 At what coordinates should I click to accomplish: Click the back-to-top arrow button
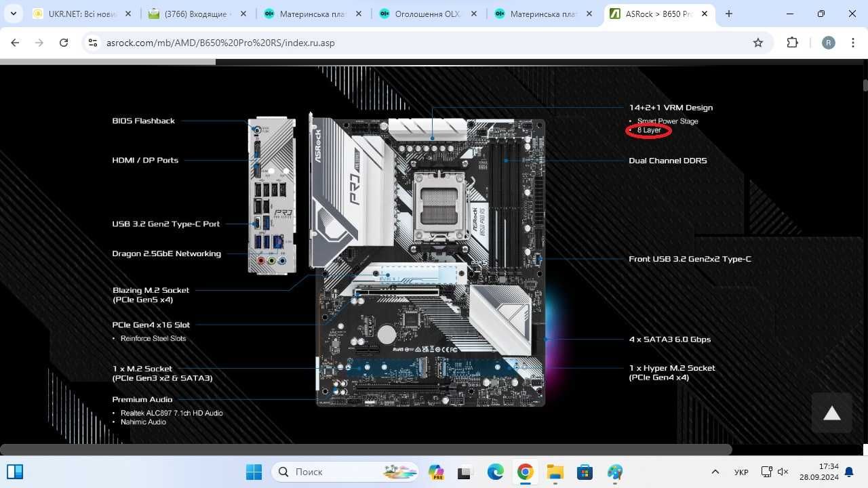click(x=832, y=413)
